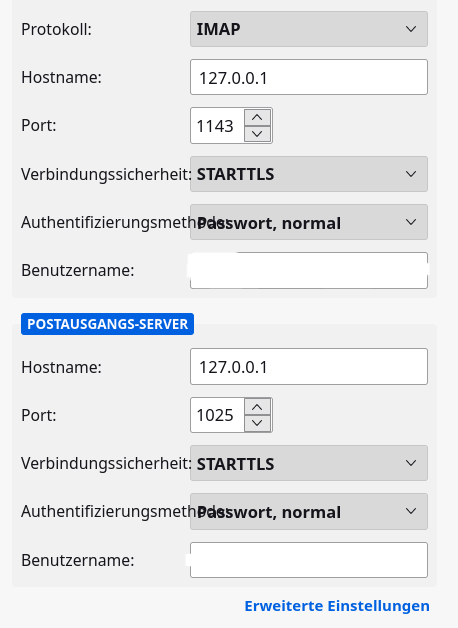Open the Protokoll IMAP dropdown

309,29
